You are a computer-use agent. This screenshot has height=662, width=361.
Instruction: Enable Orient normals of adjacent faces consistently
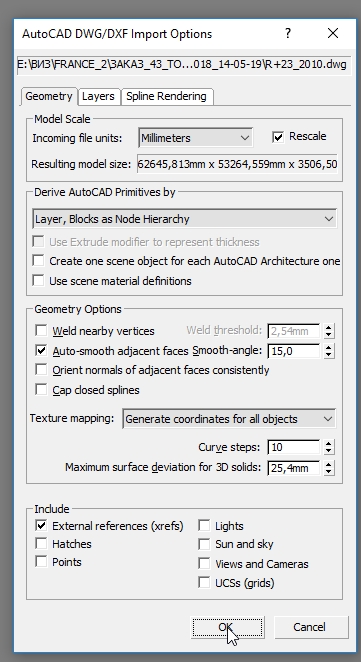pyautogui.click(x=41, y=370)
